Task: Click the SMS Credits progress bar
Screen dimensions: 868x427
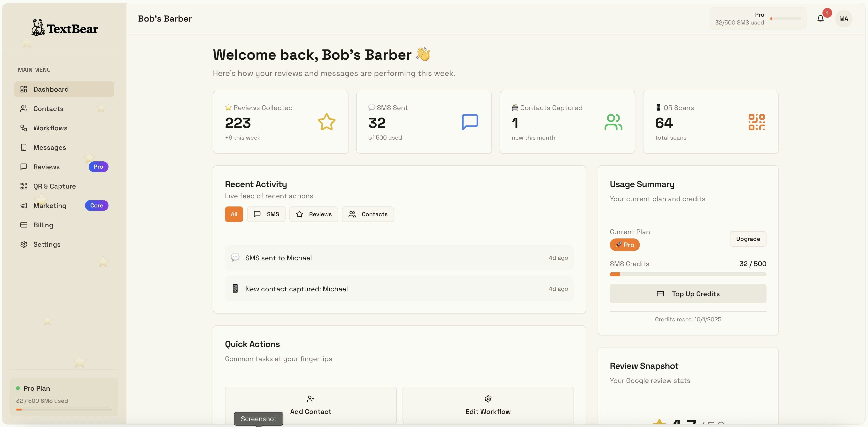Action: click(688, 275)
